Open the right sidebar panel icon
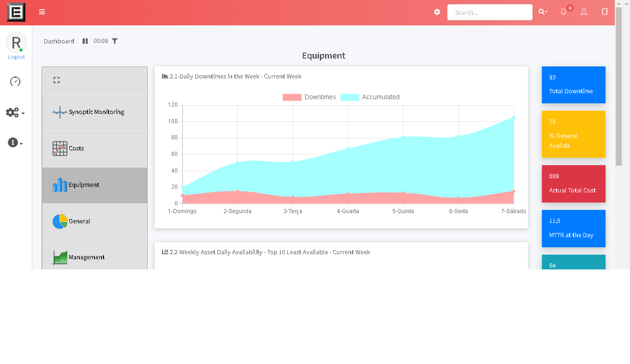This screenshot has height=364, width=630. [x=604, y=12]
